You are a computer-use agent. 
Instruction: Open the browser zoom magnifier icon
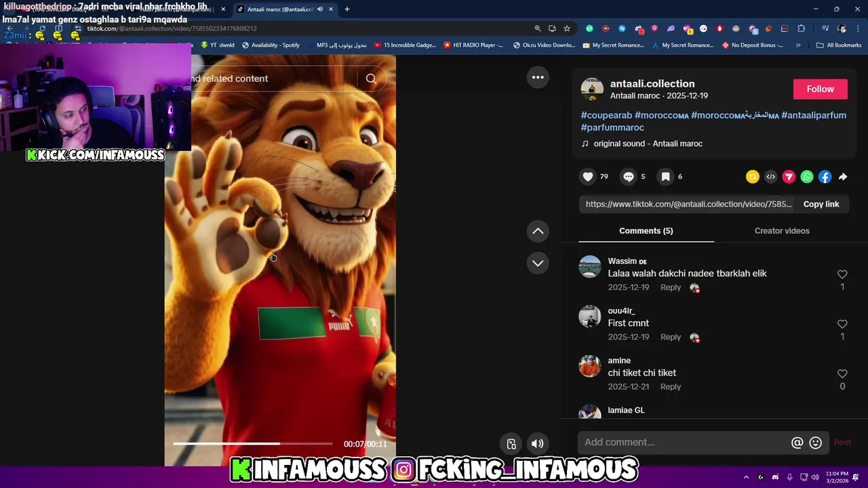tap(538, 28)
